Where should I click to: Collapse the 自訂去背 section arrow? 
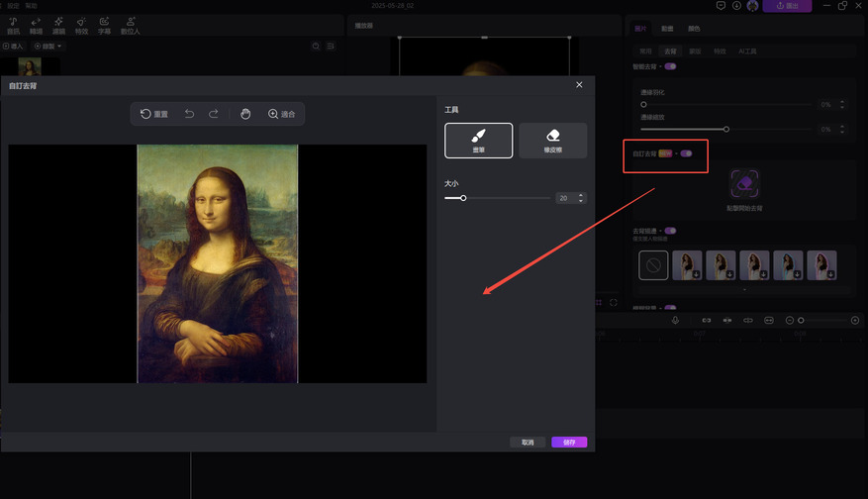676,153
